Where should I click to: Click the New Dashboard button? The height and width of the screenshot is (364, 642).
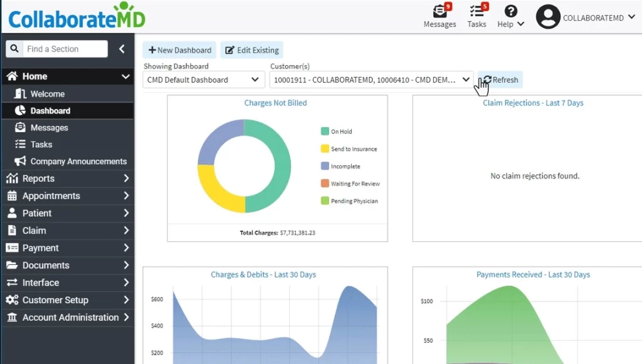point(179,49)
